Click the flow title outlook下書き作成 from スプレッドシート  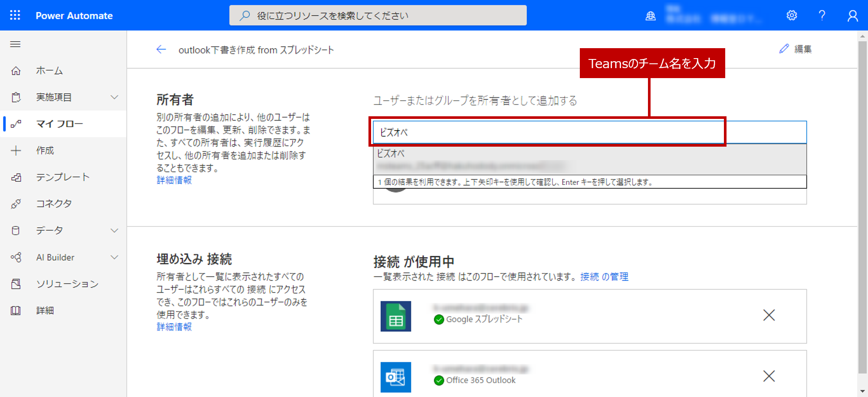coord(256,50)
